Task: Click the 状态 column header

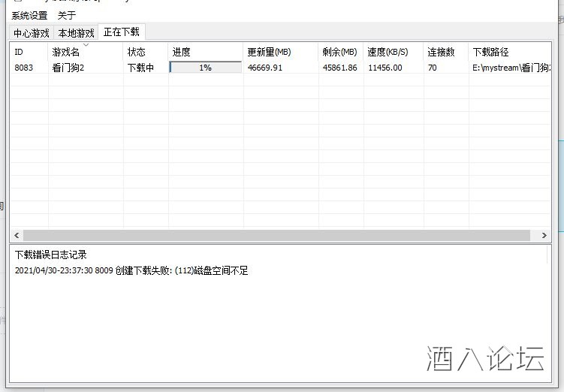Action: click(145, 52)
